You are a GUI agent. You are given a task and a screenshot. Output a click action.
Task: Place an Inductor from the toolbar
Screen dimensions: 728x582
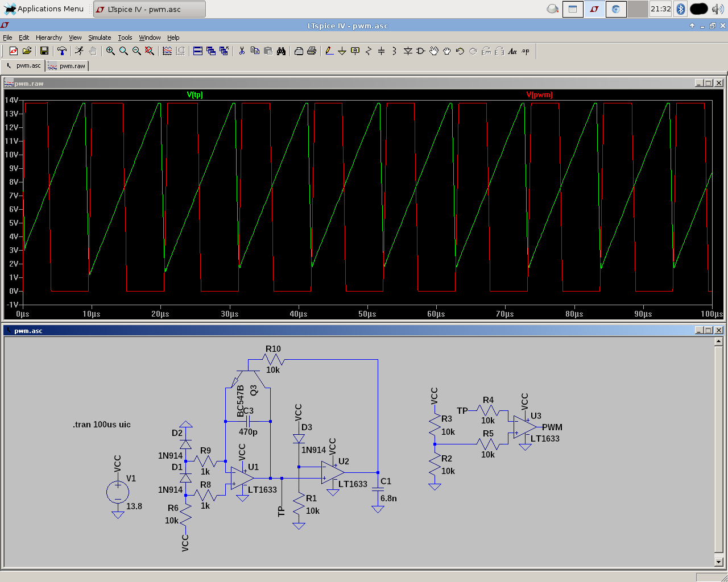point(395,51)
